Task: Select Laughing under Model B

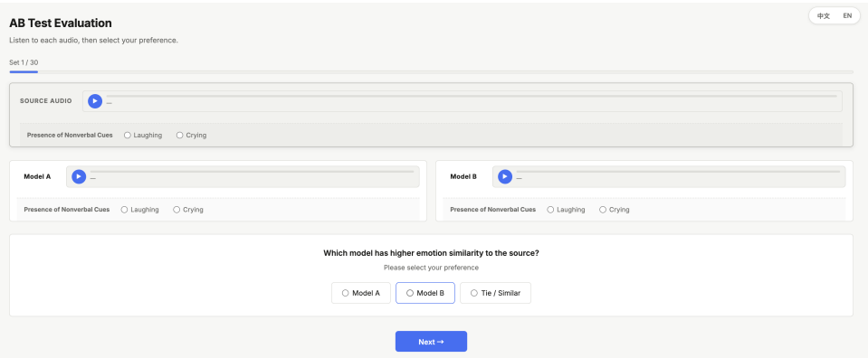Action: [567, 210]
